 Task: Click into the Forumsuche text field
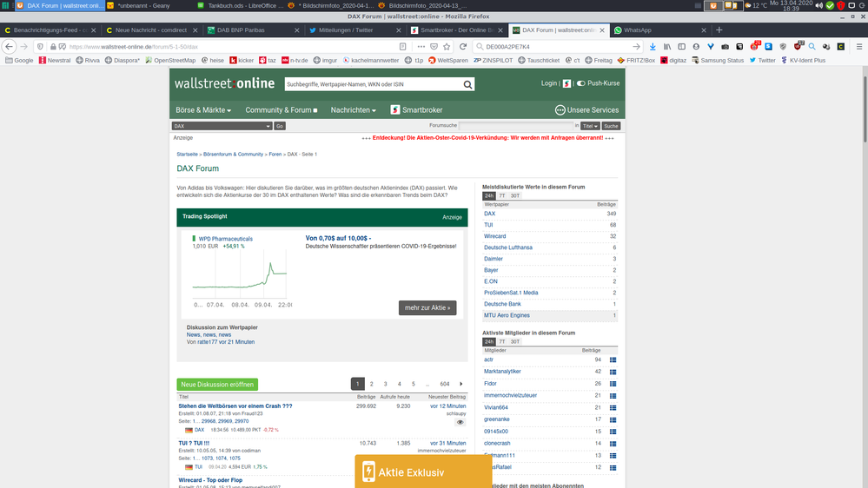[515, 126]
